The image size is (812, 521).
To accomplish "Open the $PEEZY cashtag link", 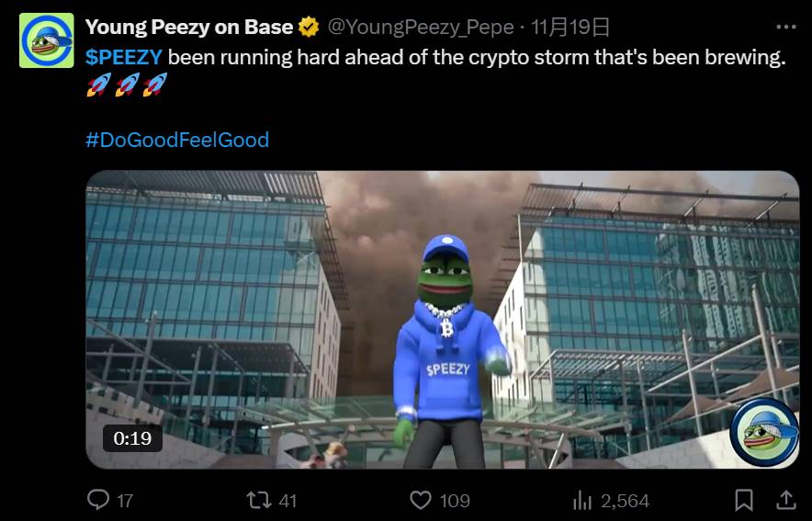I will (124, 57).
